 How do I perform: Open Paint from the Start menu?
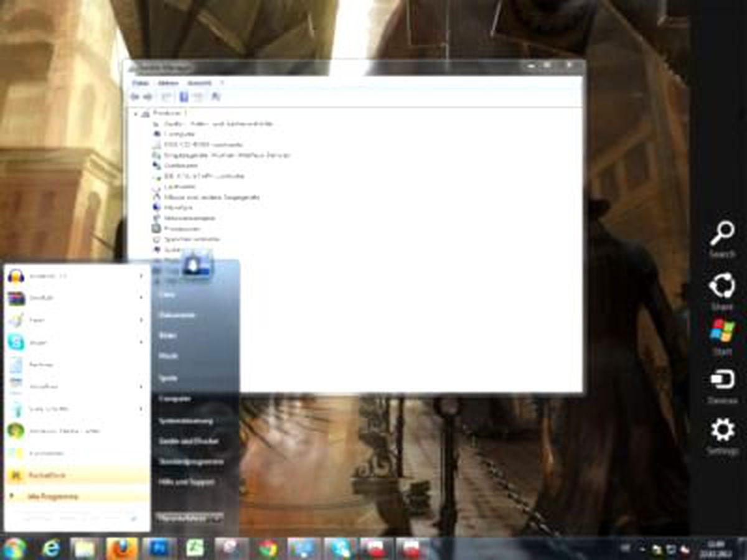click(76, 320)
